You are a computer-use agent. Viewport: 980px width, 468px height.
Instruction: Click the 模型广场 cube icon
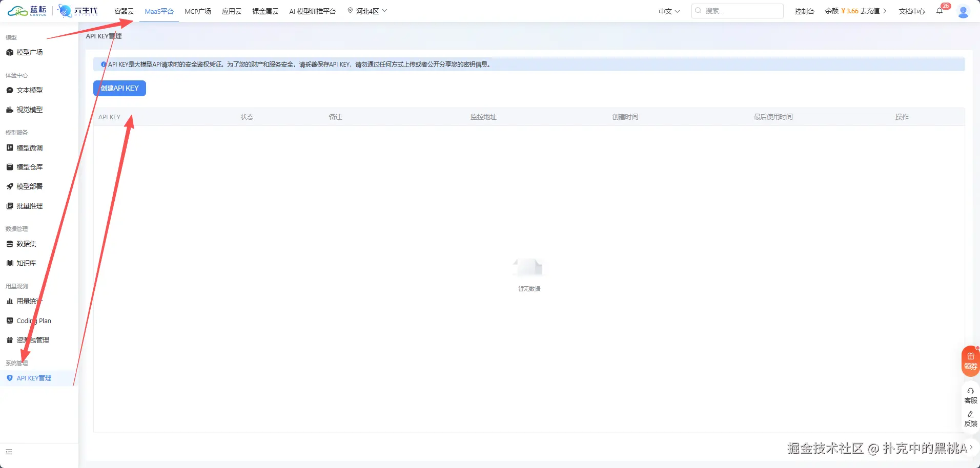10,52
